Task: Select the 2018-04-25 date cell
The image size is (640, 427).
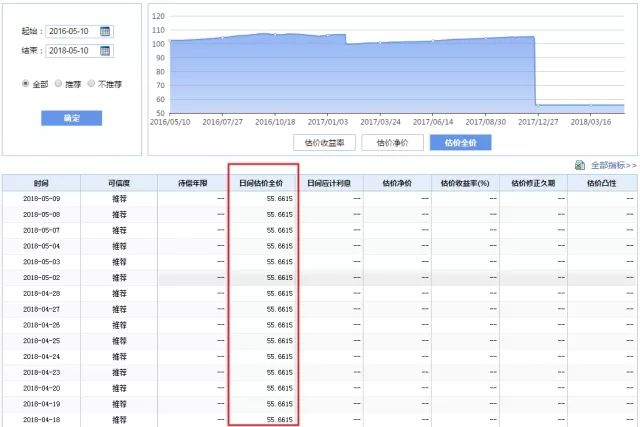Action: click(x=42, y=340)
